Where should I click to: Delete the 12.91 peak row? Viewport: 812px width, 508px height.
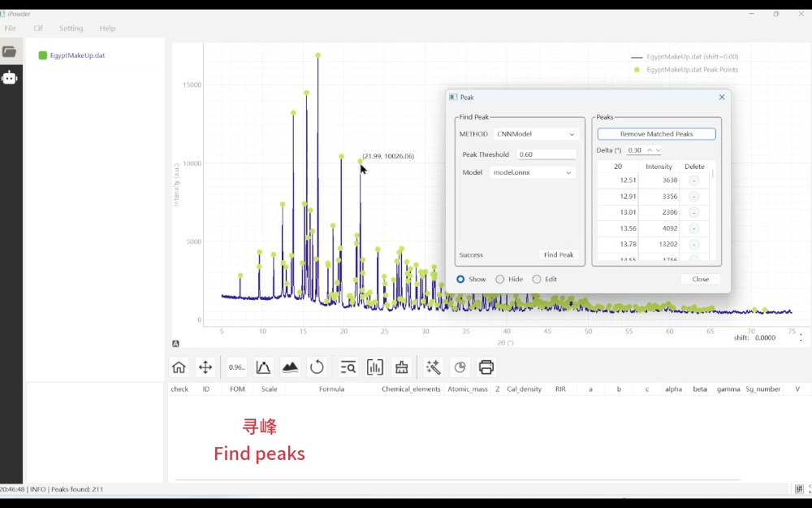(693, 197)
